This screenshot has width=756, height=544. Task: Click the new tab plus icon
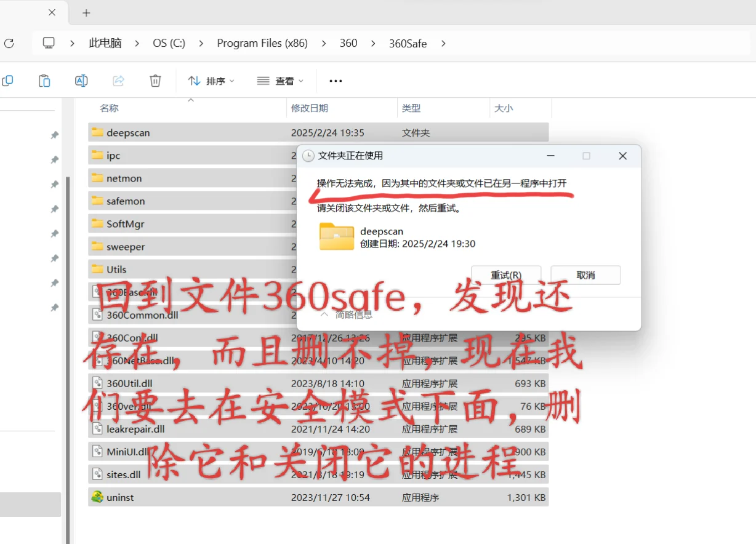point(86,12)
